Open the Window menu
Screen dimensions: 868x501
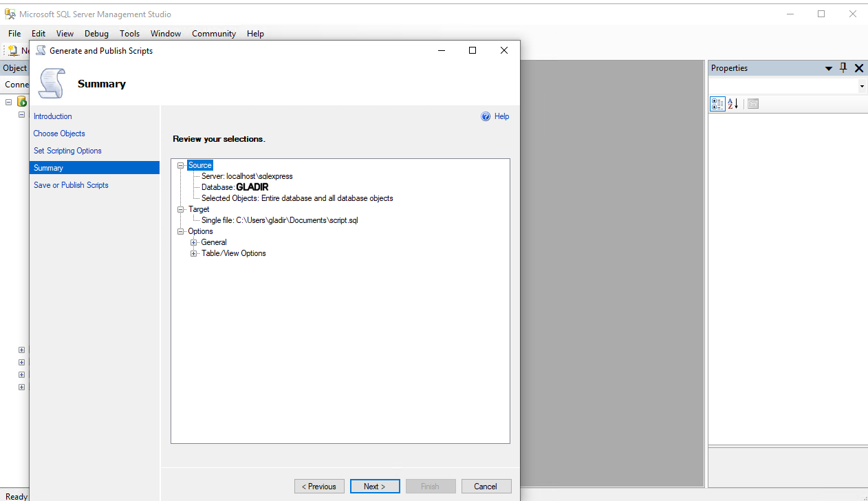(166, 33)
